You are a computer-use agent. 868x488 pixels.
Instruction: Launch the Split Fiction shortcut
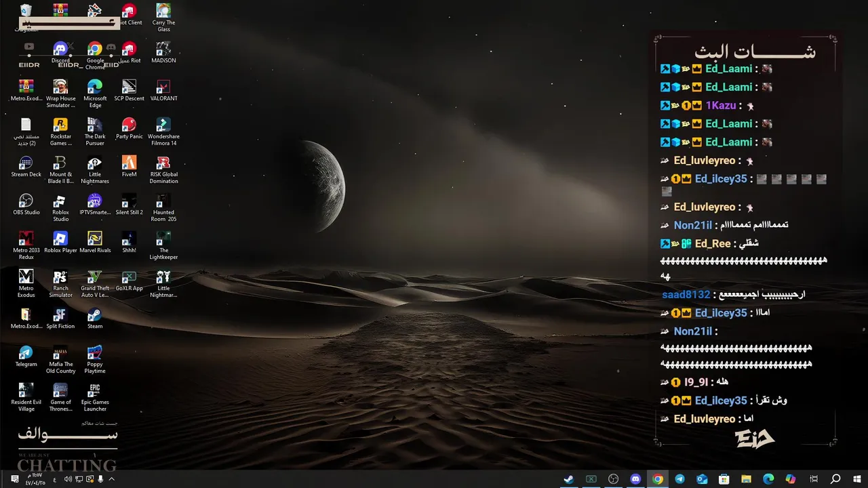(x=60, y=318)
